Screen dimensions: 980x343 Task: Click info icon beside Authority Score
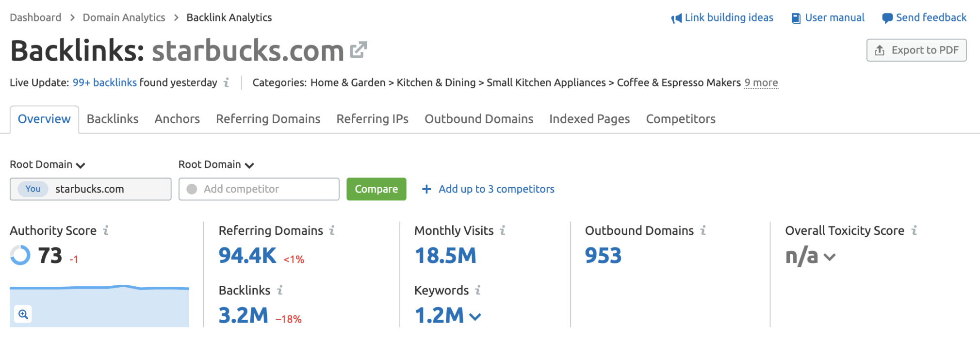106,230
